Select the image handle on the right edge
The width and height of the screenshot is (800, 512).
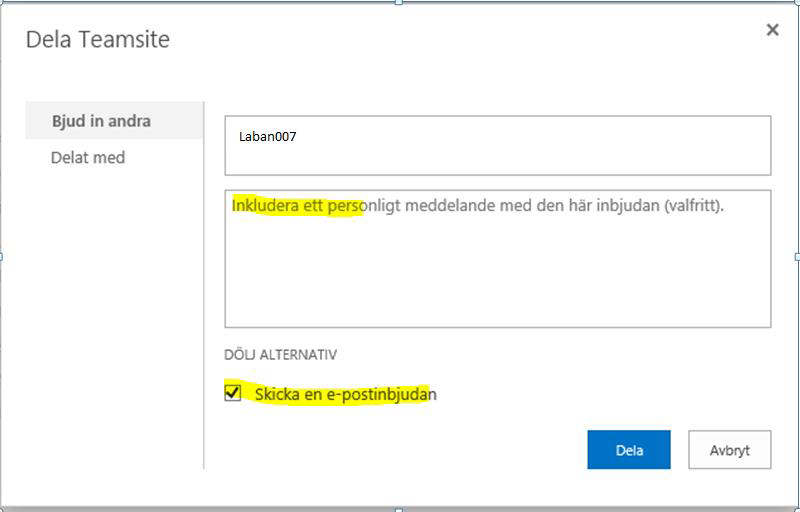click(x=797, y=257)
